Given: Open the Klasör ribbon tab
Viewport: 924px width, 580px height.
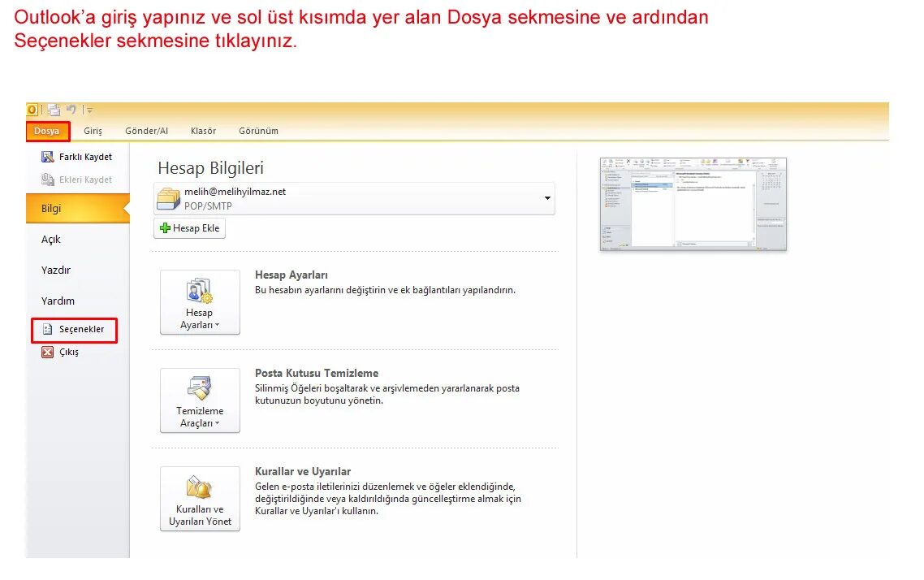Looking at the screenshot, I should [203, 131].
